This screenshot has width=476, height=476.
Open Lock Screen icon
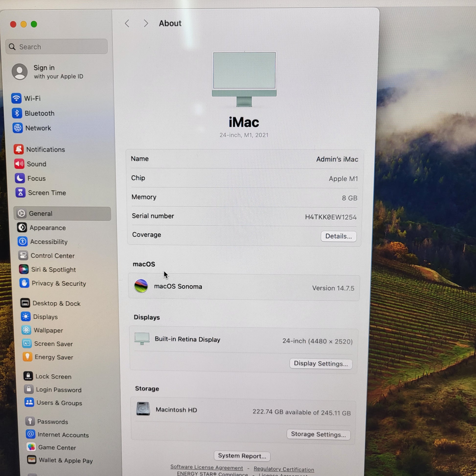pos(28,376)
